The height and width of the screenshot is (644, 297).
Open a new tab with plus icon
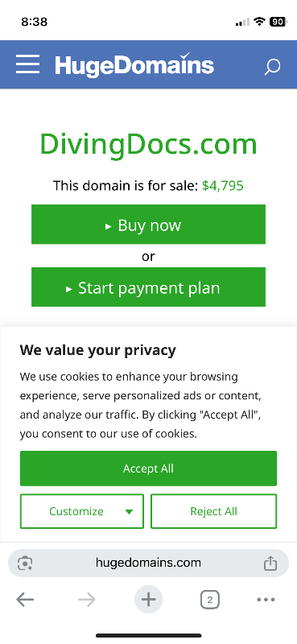tap(148, 599)
